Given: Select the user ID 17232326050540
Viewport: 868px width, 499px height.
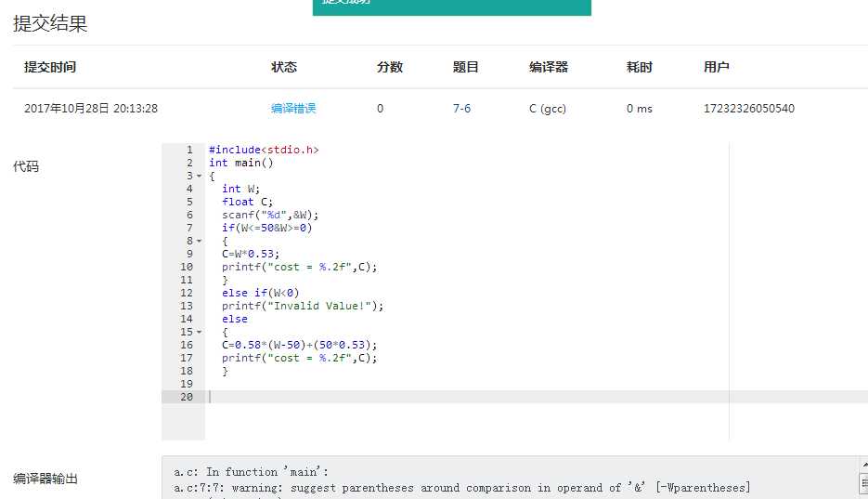Looking at the screenshot, I should (749, 109).
